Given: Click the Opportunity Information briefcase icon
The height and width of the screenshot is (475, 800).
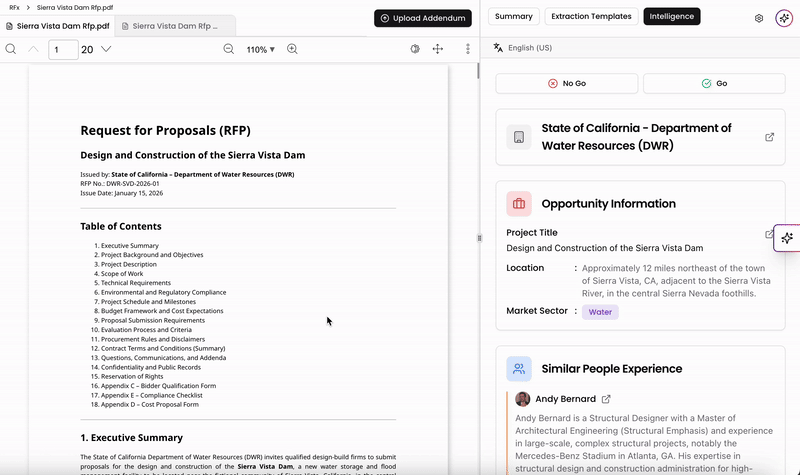Looking at the screenshot, I should [519, 204].
